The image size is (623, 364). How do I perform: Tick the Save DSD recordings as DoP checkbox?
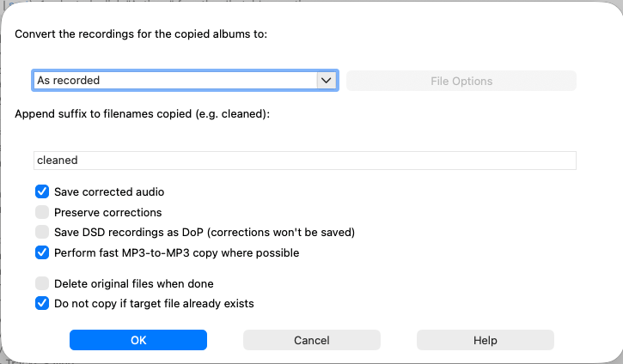(x=42, y=232)
